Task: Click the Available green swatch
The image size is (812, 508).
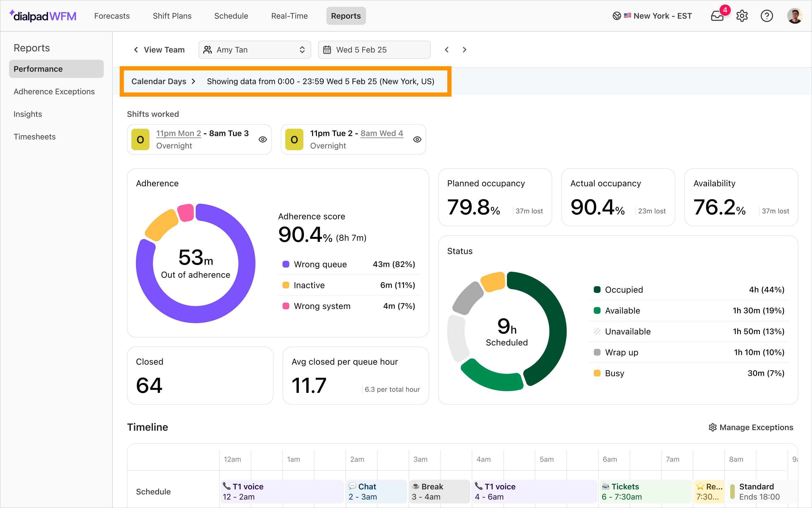Action: [597, 310]
